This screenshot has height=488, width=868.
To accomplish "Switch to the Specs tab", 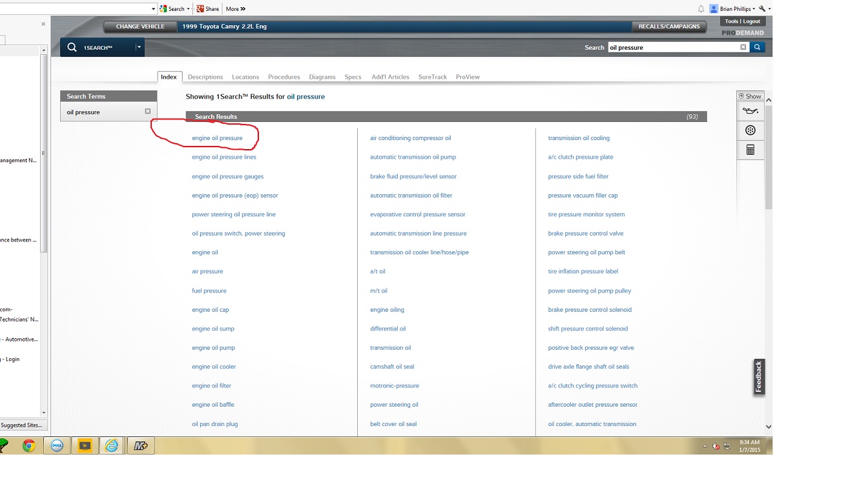I will pos(353,77).
